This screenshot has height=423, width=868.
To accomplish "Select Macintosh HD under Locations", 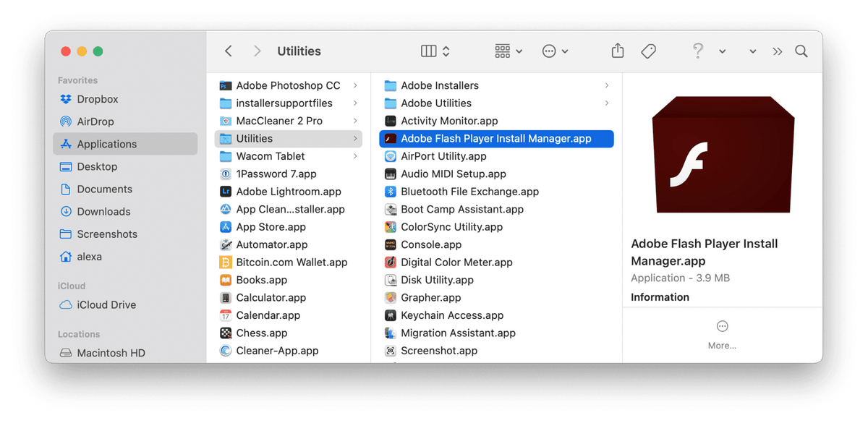I will pyautogui.click(x=107, y=353).
